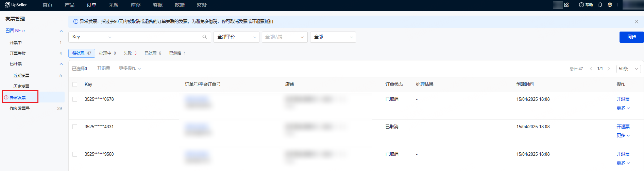Open the 库存 menu
This screenshot has width=644, height=171.
136,5
